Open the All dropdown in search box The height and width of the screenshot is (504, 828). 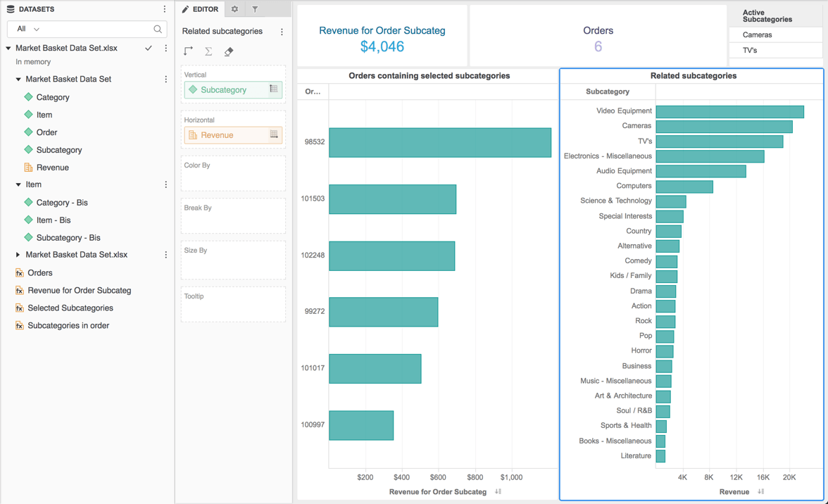[28, 29]
